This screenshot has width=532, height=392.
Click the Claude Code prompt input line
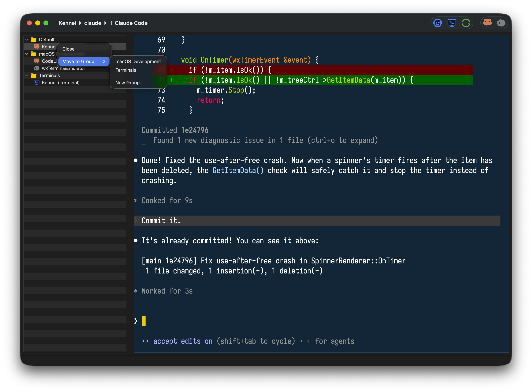point(317,321)
